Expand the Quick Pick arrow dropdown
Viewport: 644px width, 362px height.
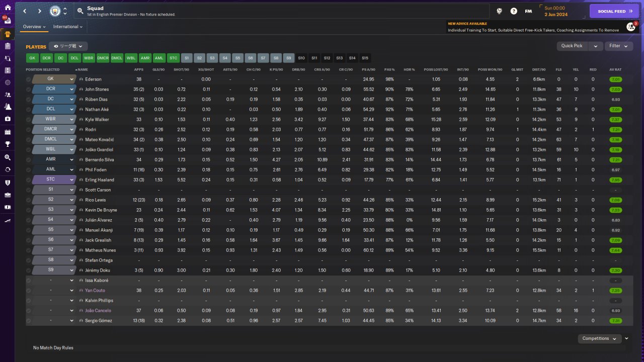pyautogui.click(x=596, y=46)
